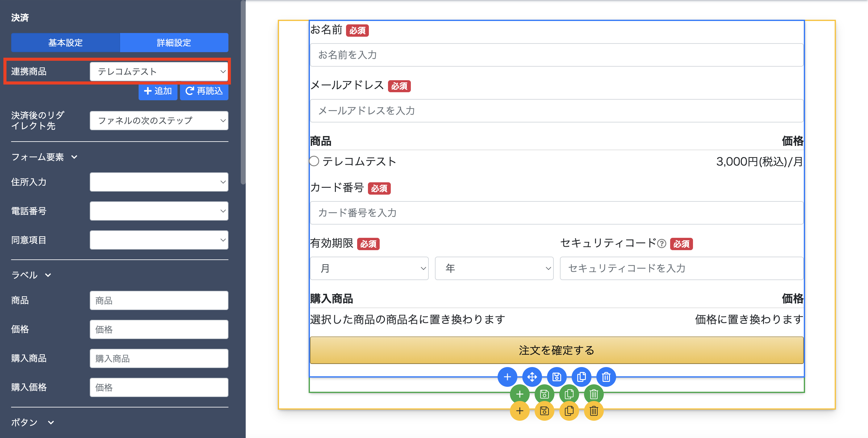868x438 pixels.
Task: Click the blue copy element icon
Action: 581,377
